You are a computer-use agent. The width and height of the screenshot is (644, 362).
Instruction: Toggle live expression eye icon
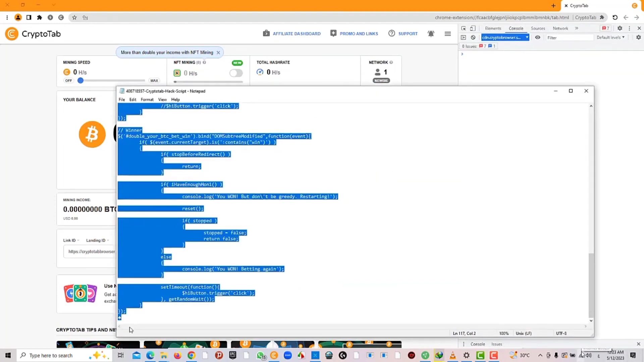point(538,38)
